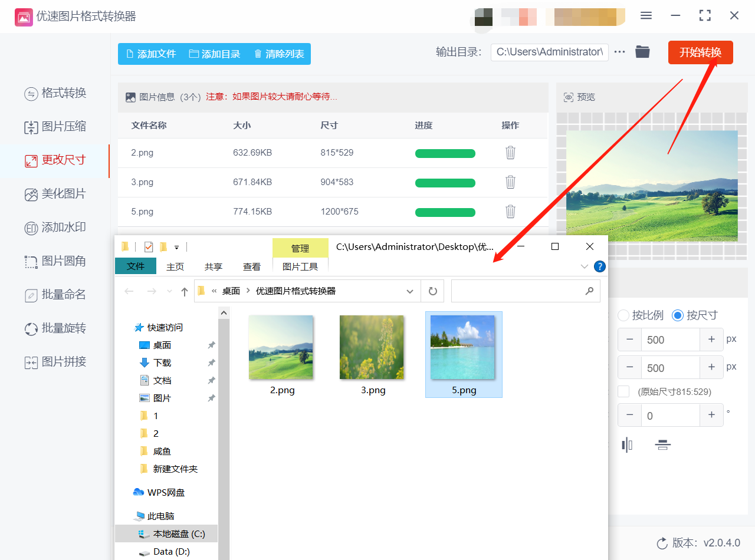
Task: Open the 3.png thumbnail in Explorer
Action: pos(372,347)
